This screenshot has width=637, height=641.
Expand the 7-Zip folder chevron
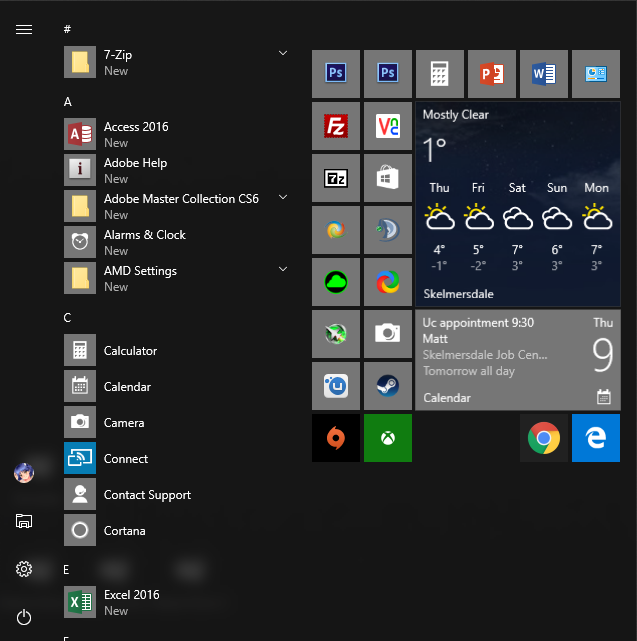tap(283, 53)
